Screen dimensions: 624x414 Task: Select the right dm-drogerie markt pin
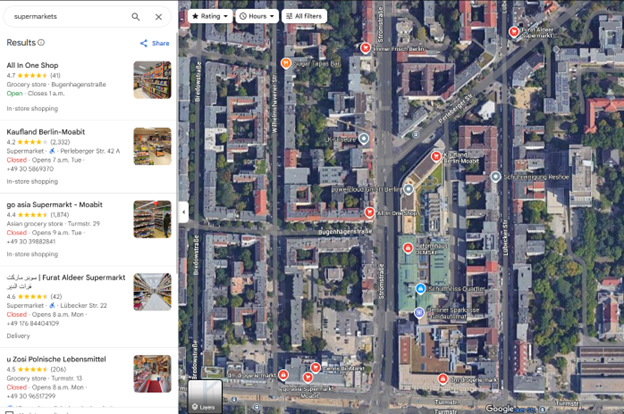[x=443, y=379]
